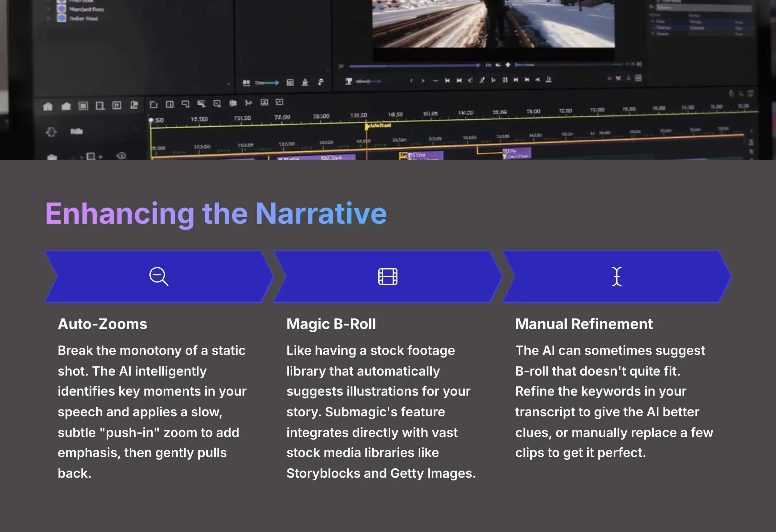The image size is (776, 532).
Task: Select the "Manual Refinement" heading
Action: tap(584, 324)
